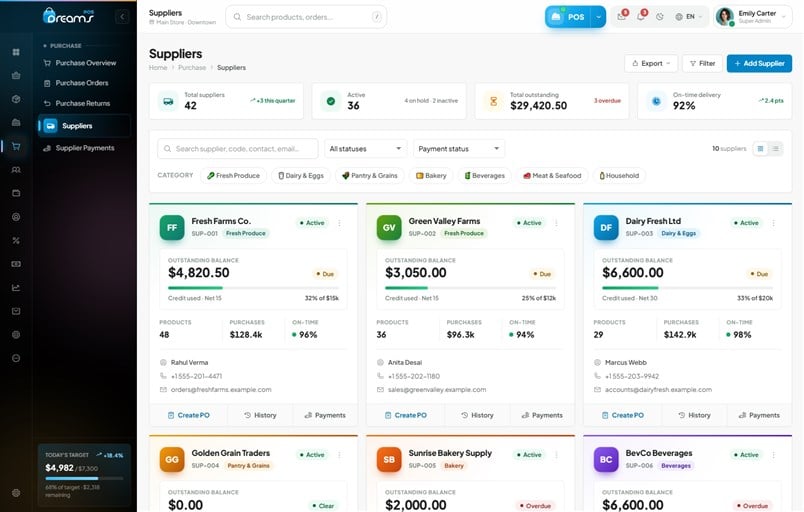Toggle the Bakery category chip
The height and width of the screenshot is (512, 804).
431,175
